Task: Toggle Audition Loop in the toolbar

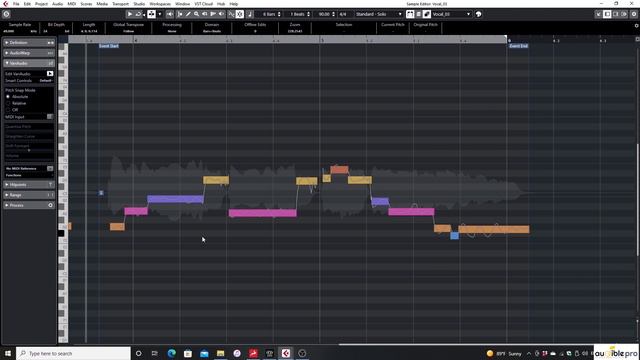Action: pos(138,14)
